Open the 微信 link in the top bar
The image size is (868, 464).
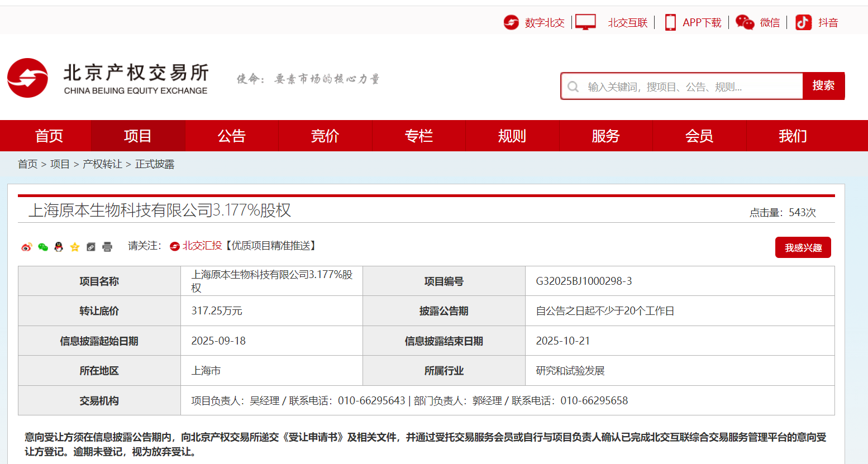point(770,22)
